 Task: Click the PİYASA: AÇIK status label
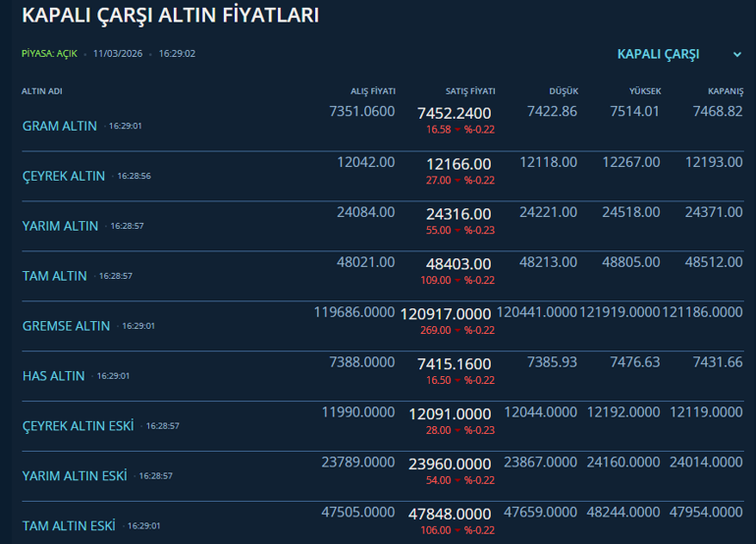[x=49, y=53]
